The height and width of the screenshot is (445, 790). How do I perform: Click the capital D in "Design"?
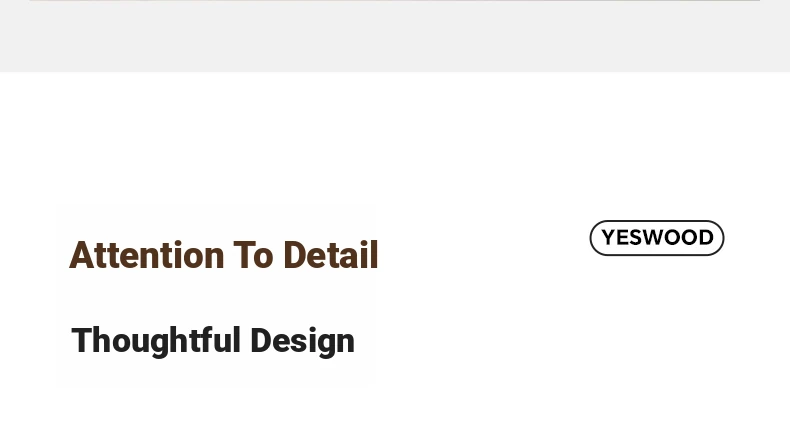point(261,340)
